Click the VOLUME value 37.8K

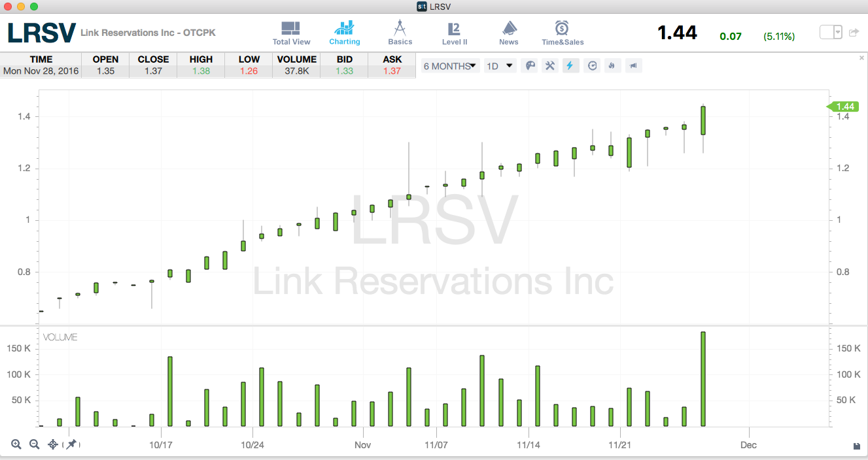coord(296,71)
